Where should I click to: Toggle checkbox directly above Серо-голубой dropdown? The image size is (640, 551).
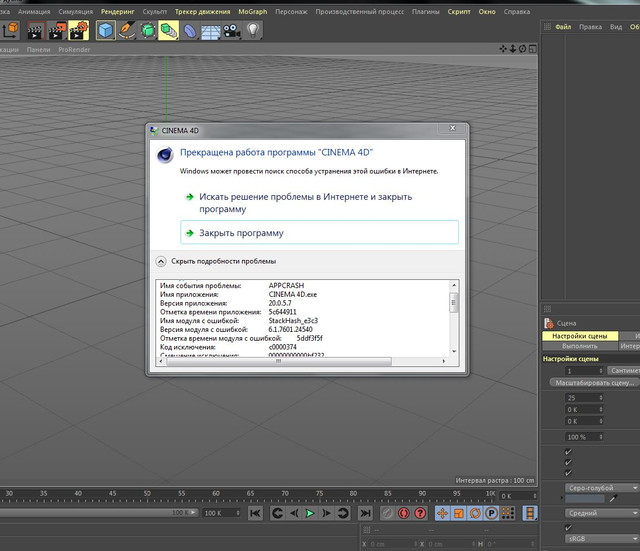coord(568,473)
